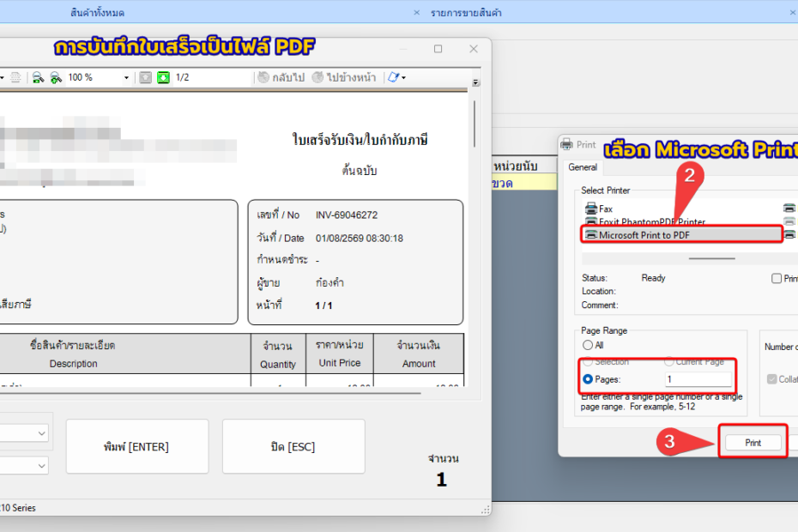Close the สินค้าทั้งหมด tab with its X

417,13
